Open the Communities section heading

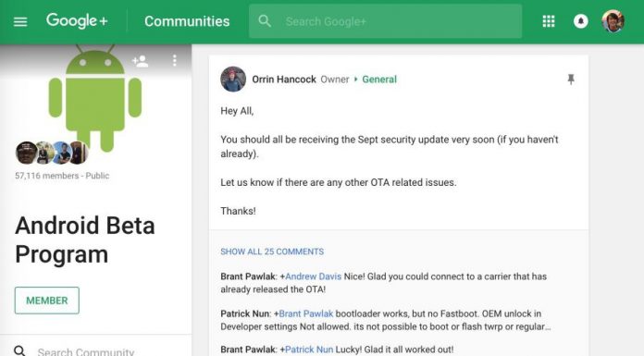tap(187, 21)
